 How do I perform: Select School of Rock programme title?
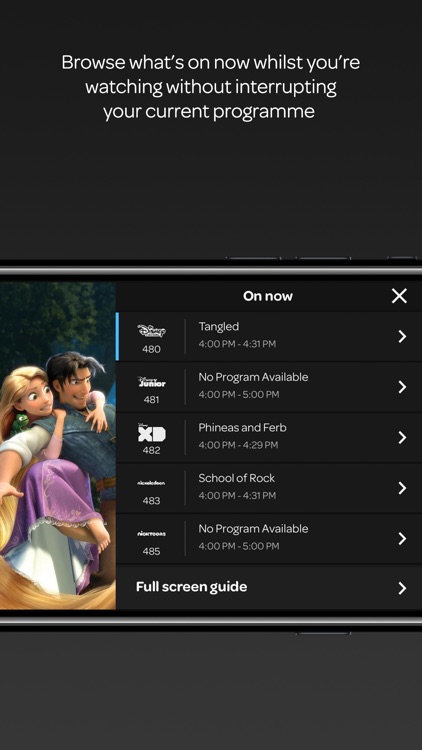236,478
